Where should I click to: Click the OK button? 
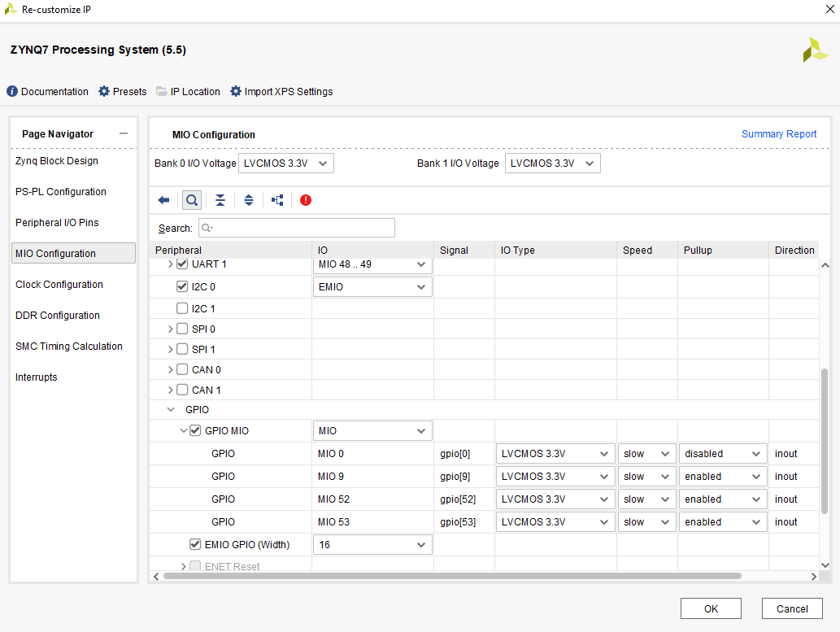pos(711,608)
